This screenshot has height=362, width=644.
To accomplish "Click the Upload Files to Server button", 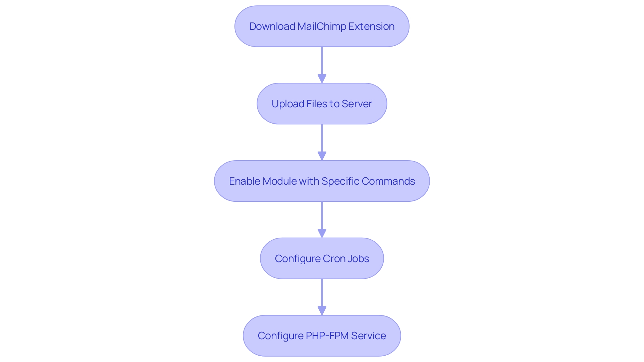I will click(x=322, y=104).
